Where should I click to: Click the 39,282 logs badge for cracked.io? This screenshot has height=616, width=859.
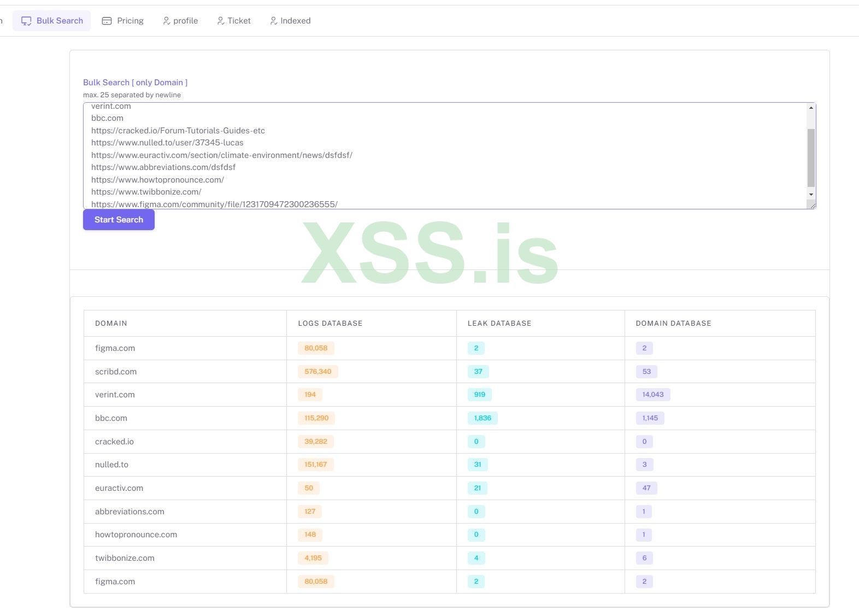316,442
